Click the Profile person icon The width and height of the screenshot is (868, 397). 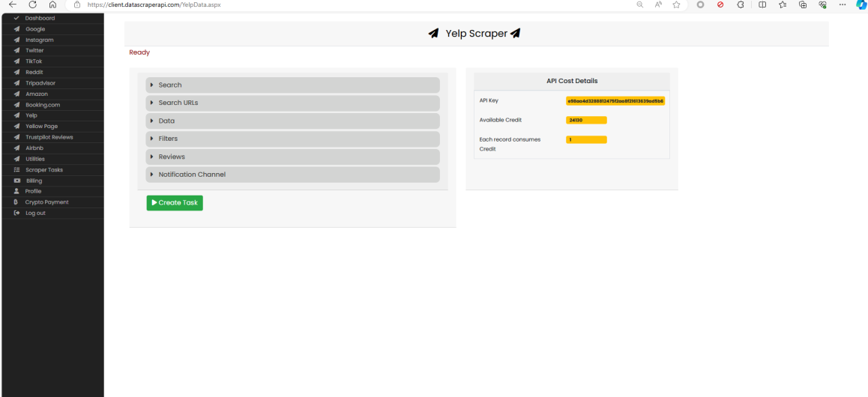(x=16, y=191)
